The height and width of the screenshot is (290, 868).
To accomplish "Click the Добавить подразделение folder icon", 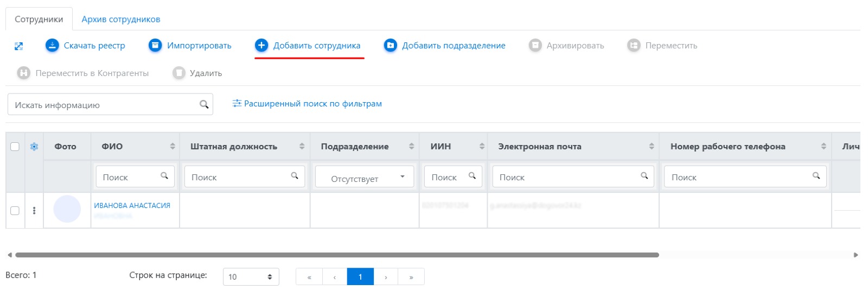I will 390,46.
